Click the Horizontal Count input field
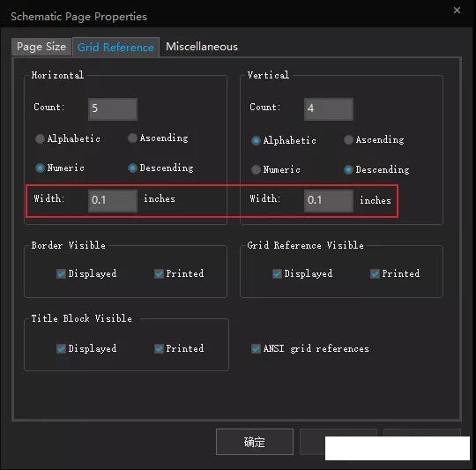Viewport: 476px width, 470px height. click(x=113, y=108)
